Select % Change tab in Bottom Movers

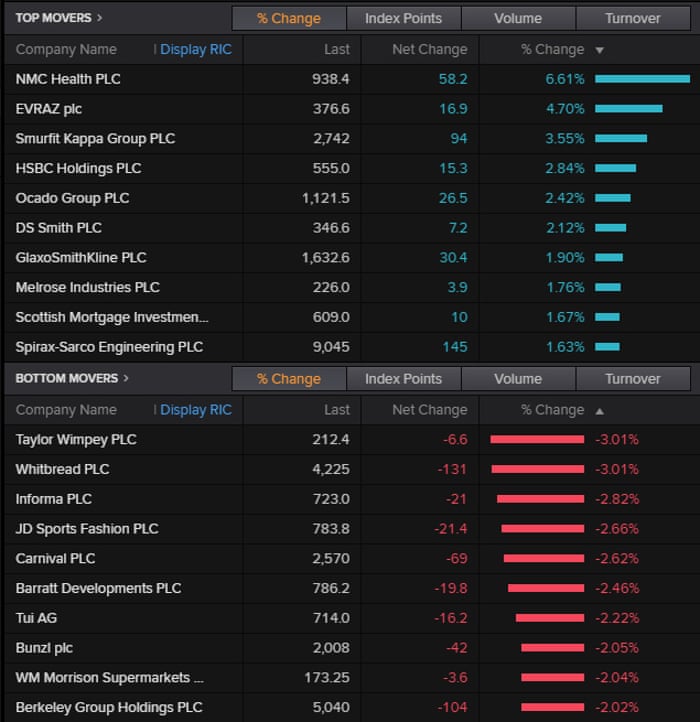coord(288,379)
